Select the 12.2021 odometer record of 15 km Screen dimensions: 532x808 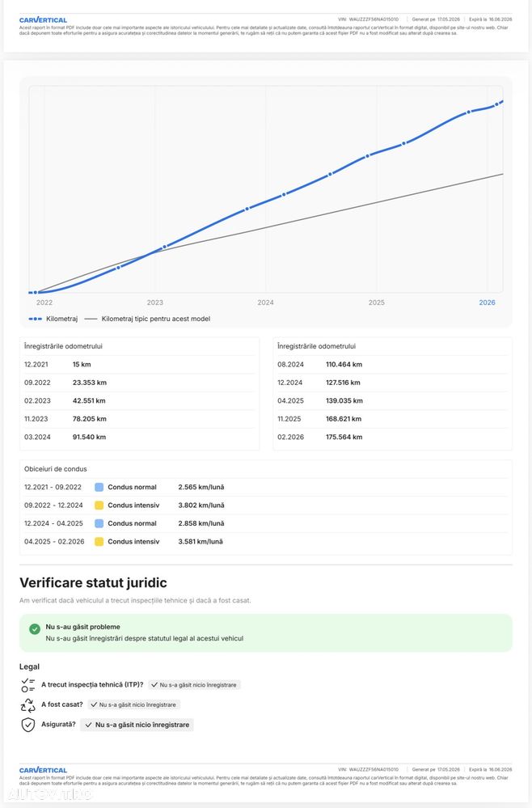pyautogui.click(x=140, y=364)
